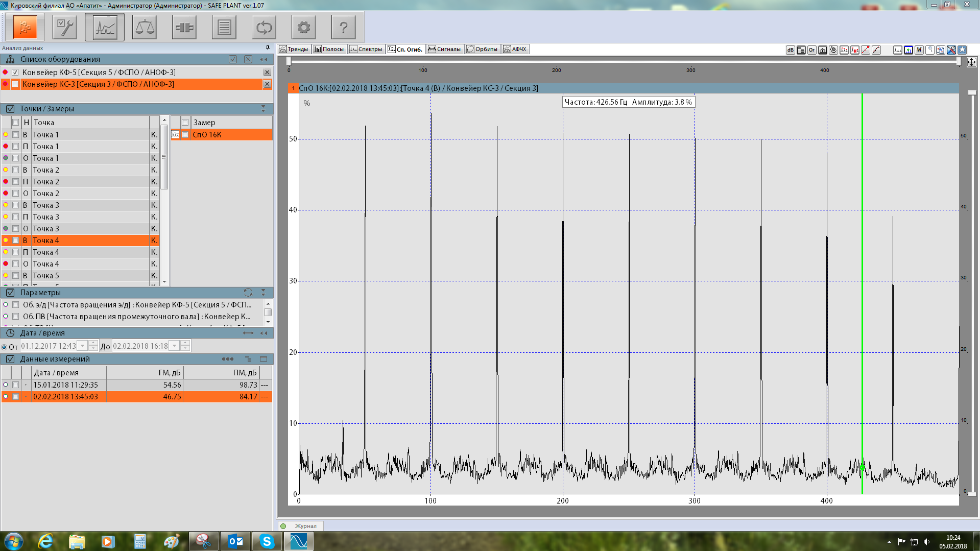Check the 15.01.2018 11:29:35 row checkbox
The height and width of the screenshot is (551, 980).
[16, 385]
